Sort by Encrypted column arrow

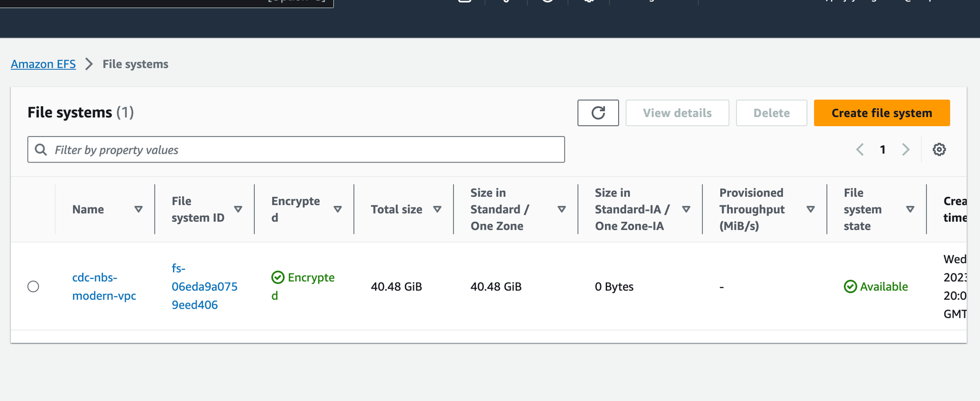click(337, 209)
